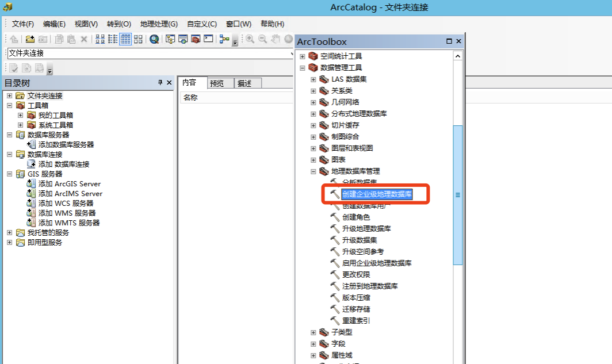Click the Up One Level toolbar icon
This screenshot has width=612, height=364.
[x=14, y=39]
